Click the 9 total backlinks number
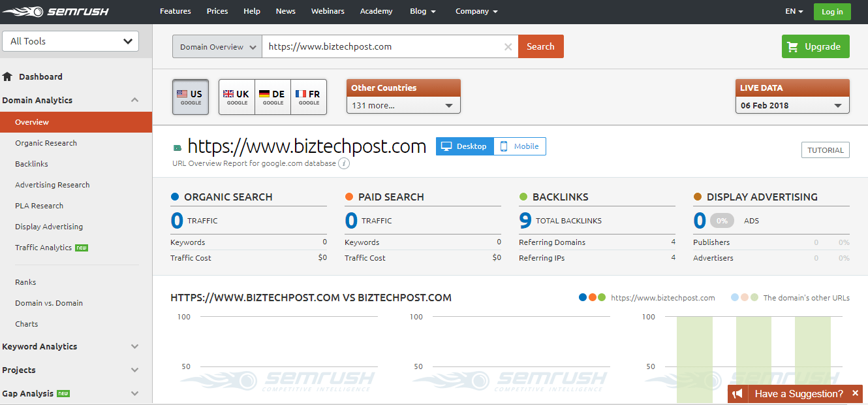Image resolution: width=868 pixels, height=405 pixels. point(525,221)
